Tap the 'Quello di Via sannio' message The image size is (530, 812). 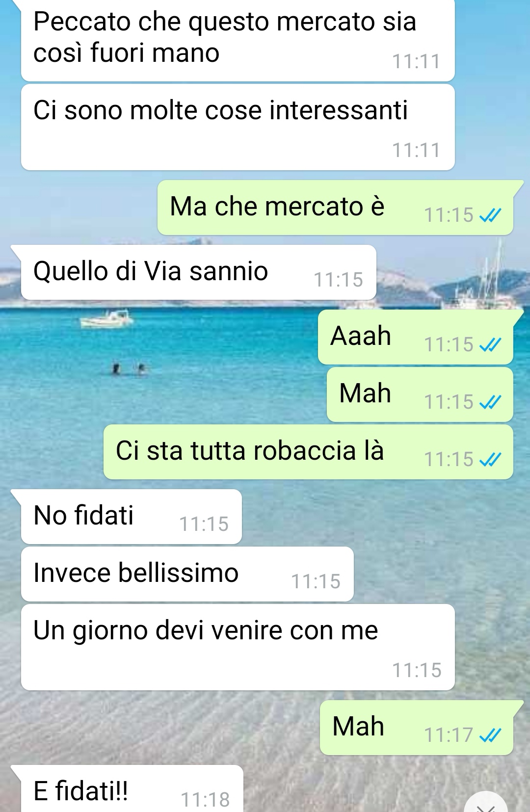click(x=198, y=272)
